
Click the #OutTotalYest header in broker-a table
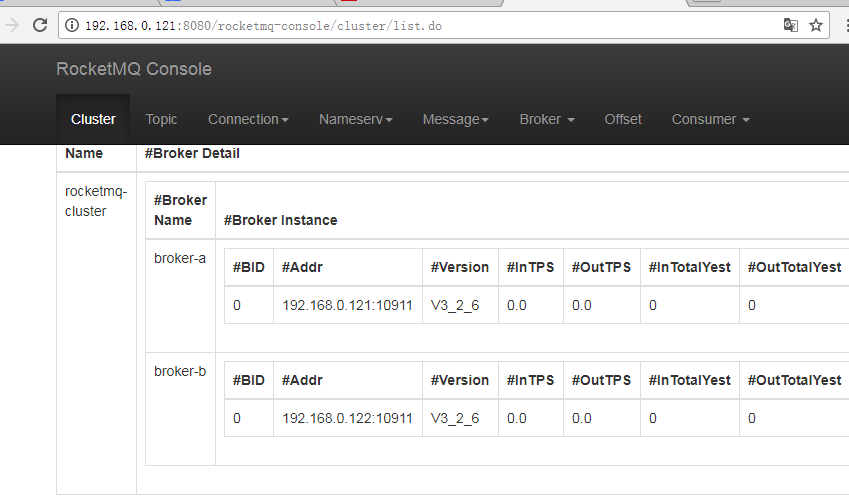[794, 267]
